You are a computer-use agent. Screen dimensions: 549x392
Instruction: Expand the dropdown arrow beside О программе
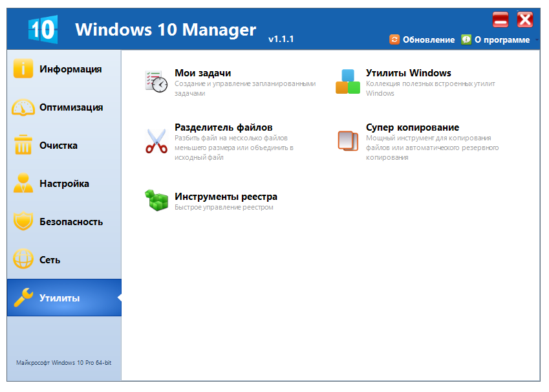(537, 40)
